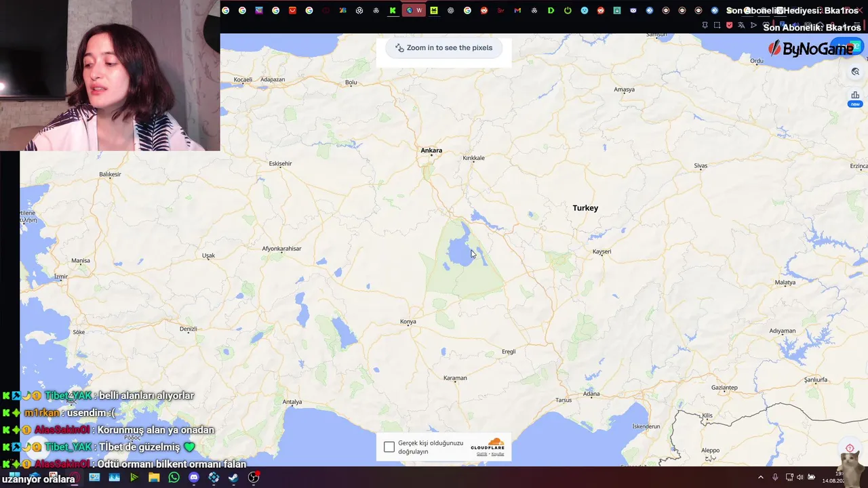The height and width of the screenshot is (488, 868).
Task: Open Discord from the taskbar
Action: (194, 477)
